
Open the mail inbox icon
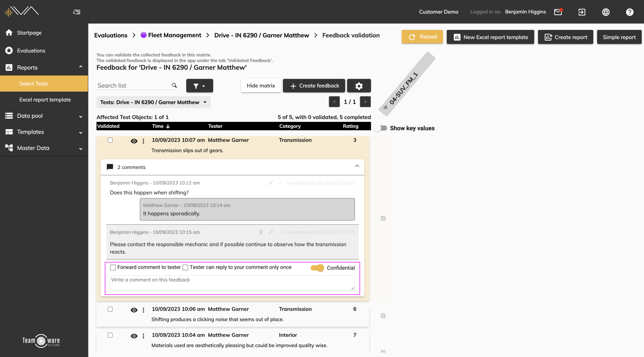pos(558,12)
